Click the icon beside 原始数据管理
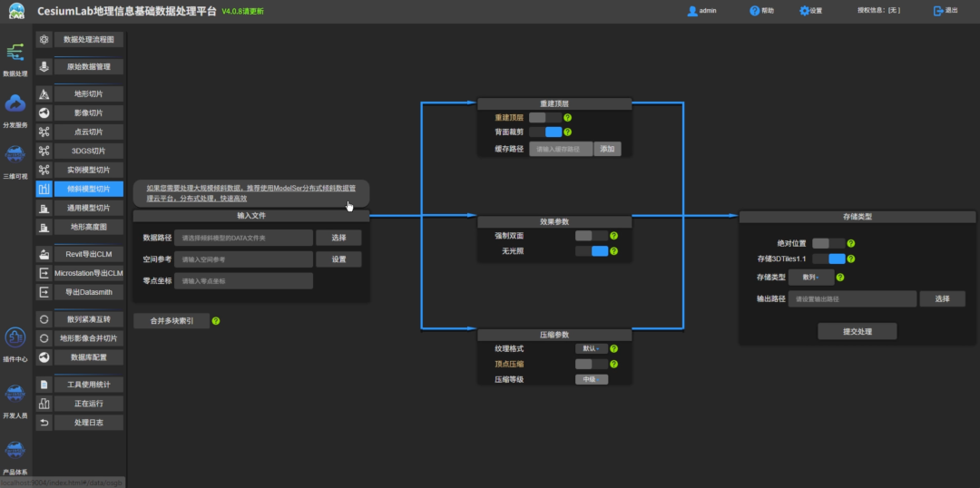Screen dimensions: 980x488 point(44,66)
